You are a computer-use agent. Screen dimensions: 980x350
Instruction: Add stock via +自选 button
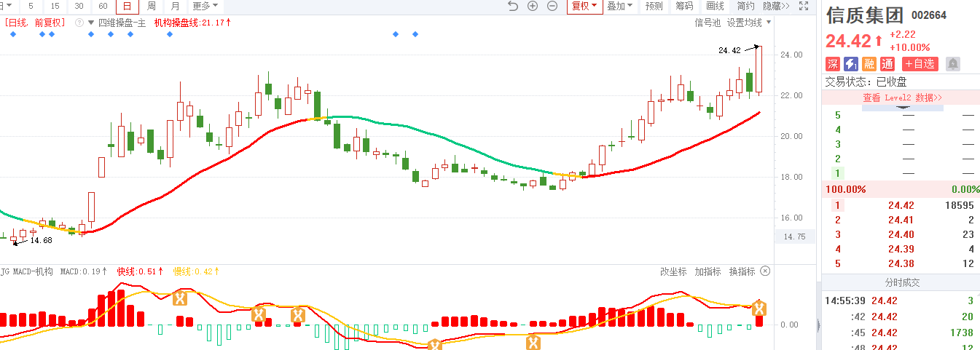(x=920, y=64)
